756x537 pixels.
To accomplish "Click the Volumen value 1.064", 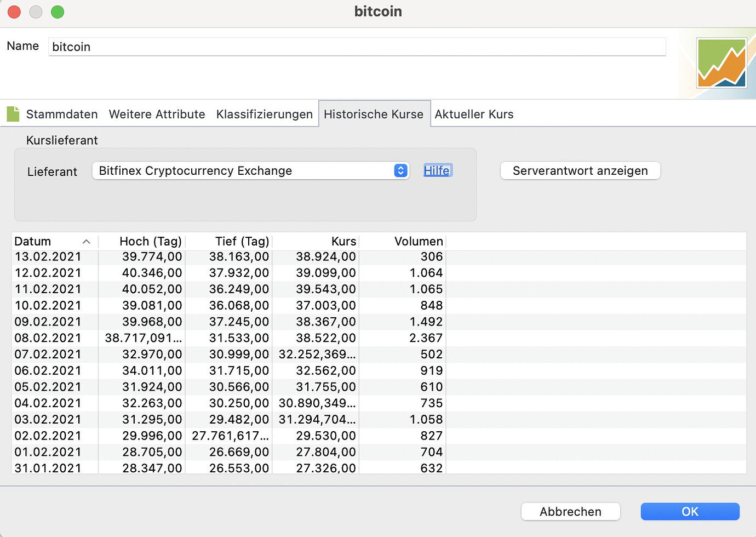I will click(x=426, y=273).
